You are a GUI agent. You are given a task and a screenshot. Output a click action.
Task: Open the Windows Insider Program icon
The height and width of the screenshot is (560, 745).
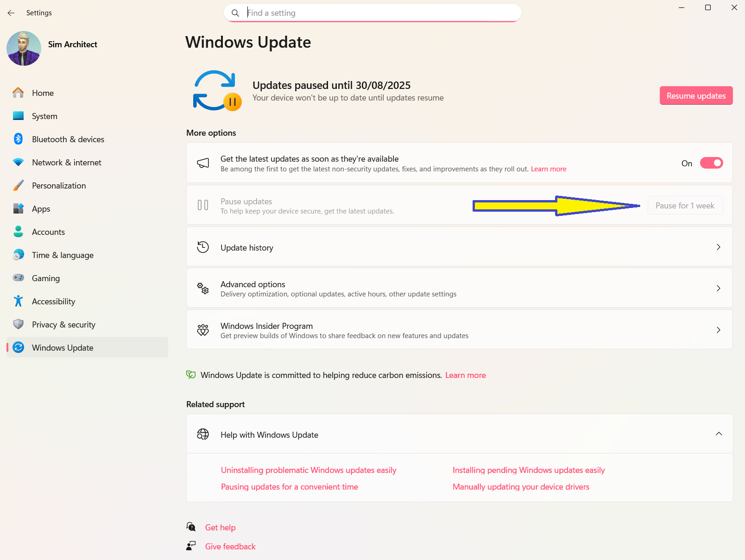[x=203, y=330]
